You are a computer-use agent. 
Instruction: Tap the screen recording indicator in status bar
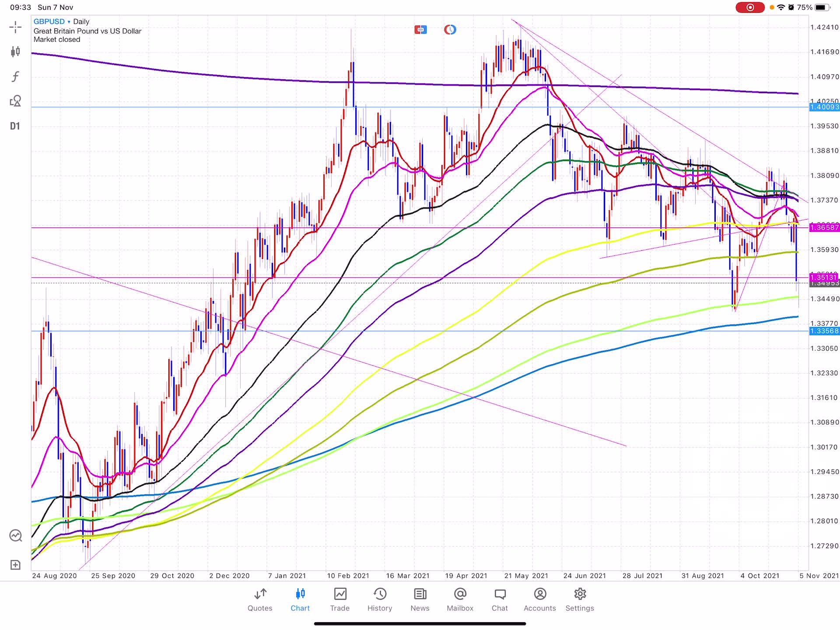[750, 7]
